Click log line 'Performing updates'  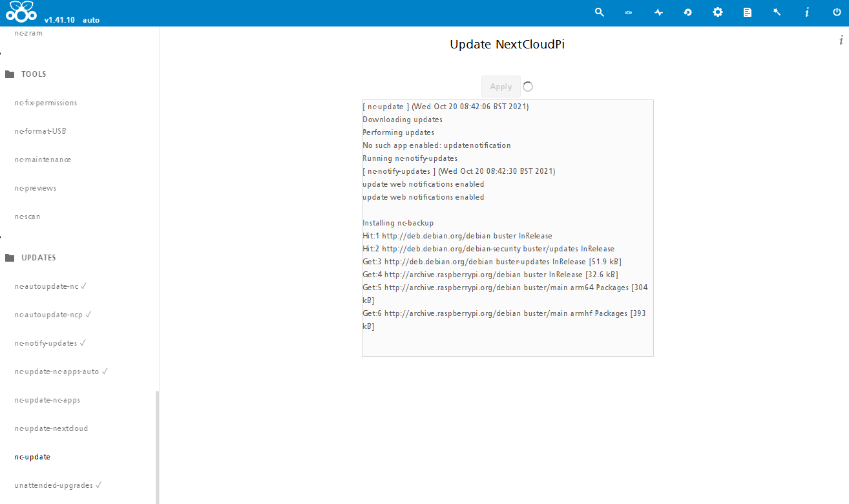pyautogui.click(x=399, y=132)
